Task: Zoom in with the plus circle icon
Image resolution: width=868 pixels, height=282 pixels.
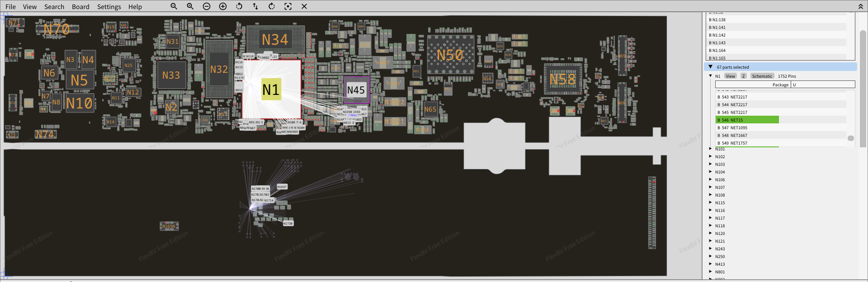Action: 223,6
